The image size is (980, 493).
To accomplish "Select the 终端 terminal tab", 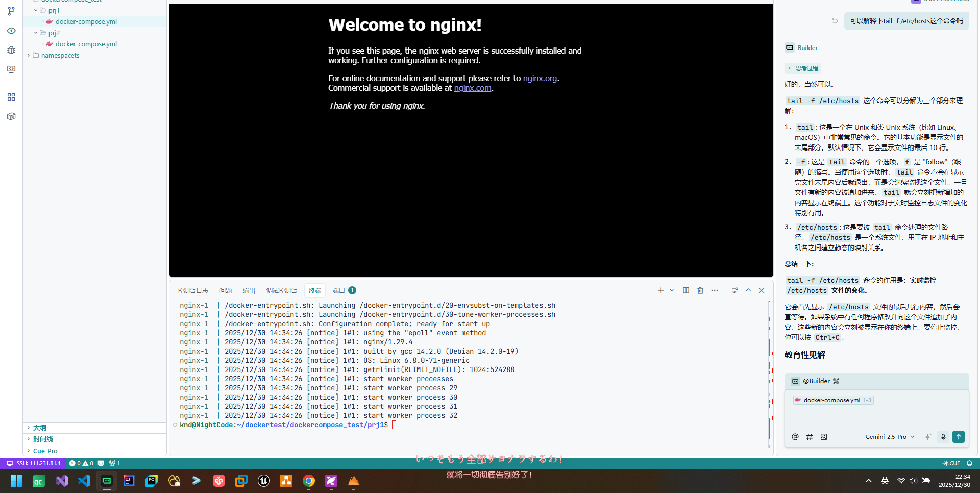I will (315, 290).
